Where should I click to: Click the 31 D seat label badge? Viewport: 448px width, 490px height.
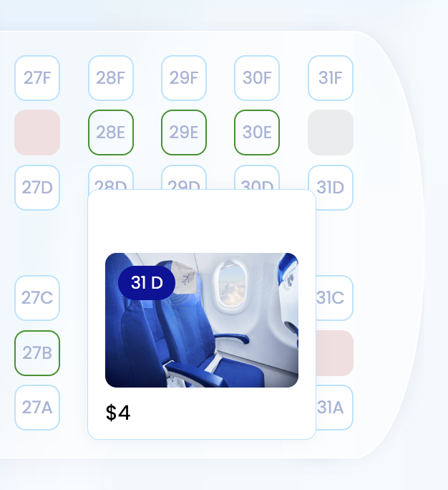147,283
